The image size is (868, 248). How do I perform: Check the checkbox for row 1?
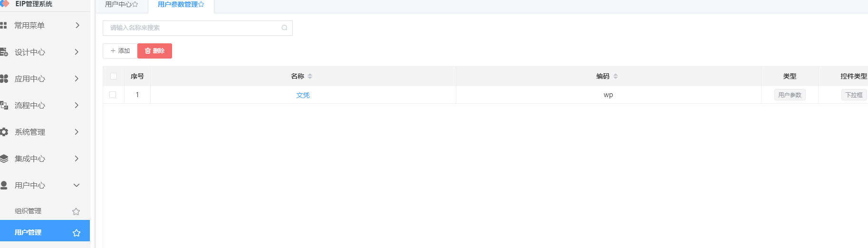(113, 95)
